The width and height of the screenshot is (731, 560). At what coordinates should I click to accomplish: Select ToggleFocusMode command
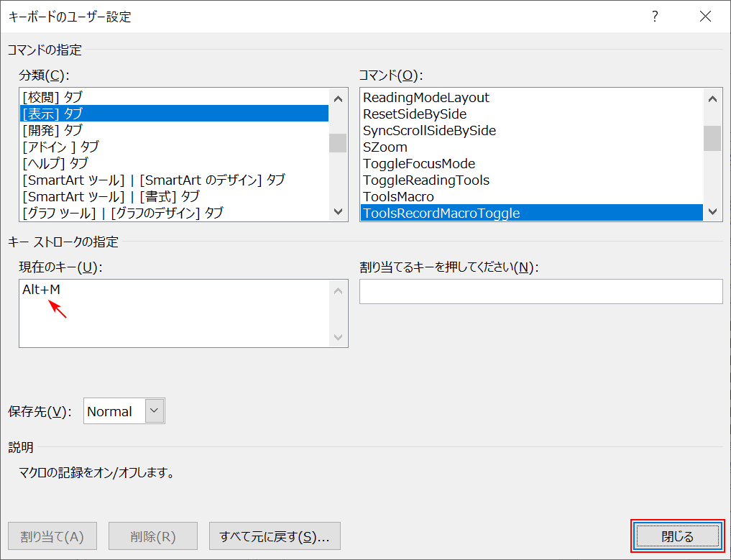[x=419, y=163]
